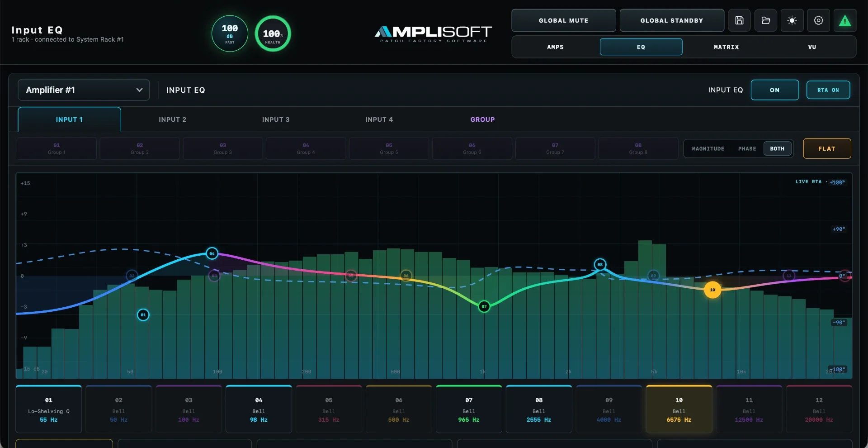The image size is (868, 448).
Task: Select the Group 1 button
Action: [x=57, y=148]
